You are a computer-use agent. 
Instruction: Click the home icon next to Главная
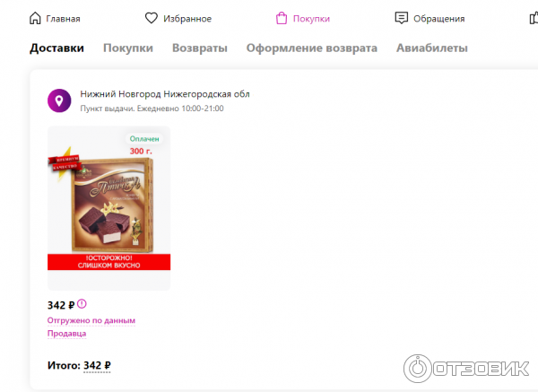35,18
